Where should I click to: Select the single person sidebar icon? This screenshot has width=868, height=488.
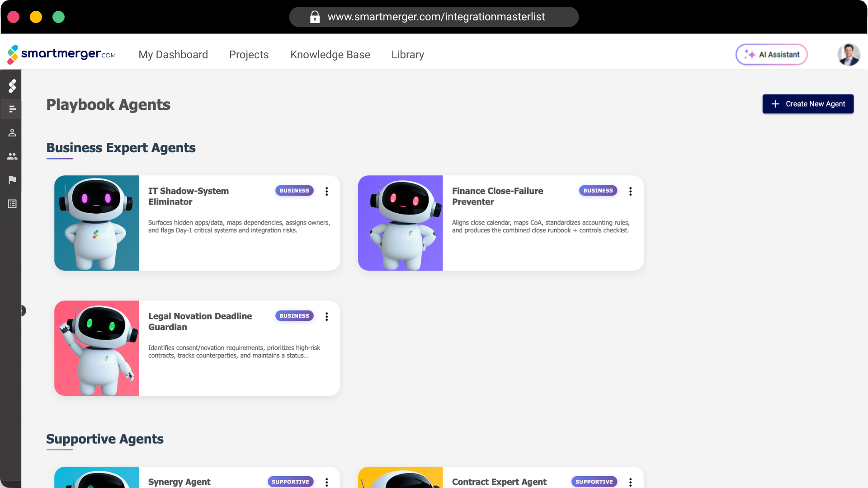coord(12,133)
